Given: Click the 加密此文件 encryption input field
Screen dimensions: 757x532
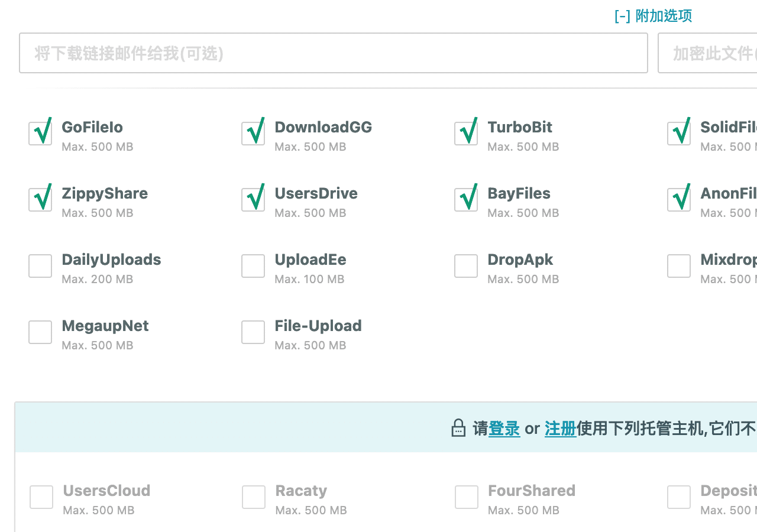Looking at the screenshot, I should pyautogui.click(x=710, y=53).
